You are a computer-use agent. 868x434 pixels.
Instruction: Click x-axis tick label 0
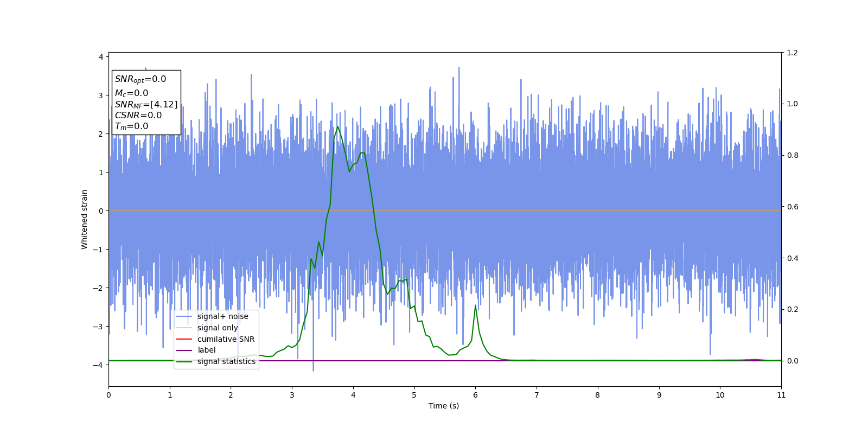tap(108, 395)
